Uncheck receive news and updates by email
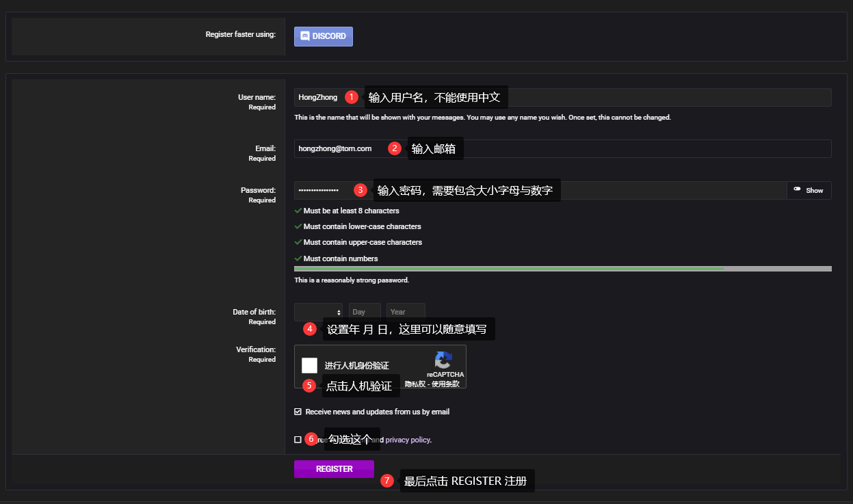 [298, 412]
